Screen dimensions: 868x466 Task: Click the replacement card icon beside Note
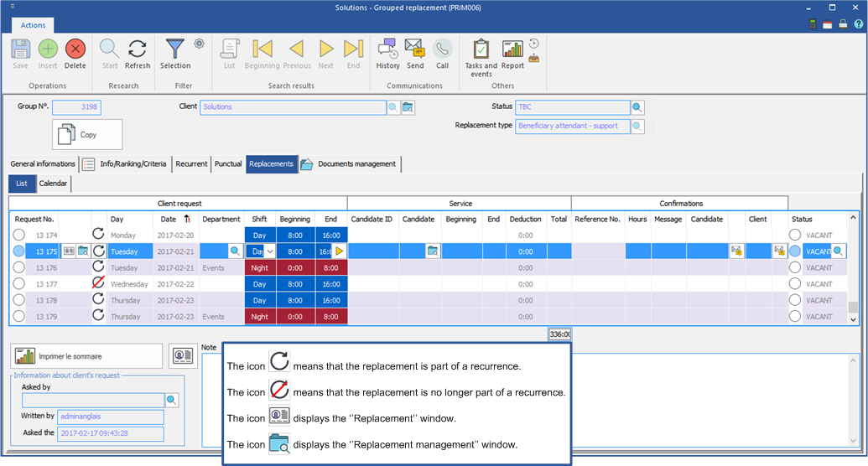coord(183,355)
